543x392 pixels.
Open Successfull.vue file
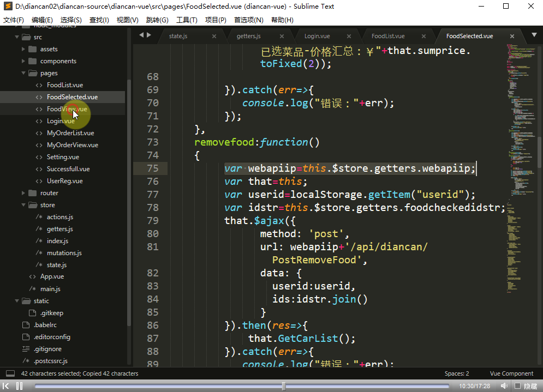[x=68, y=169]
